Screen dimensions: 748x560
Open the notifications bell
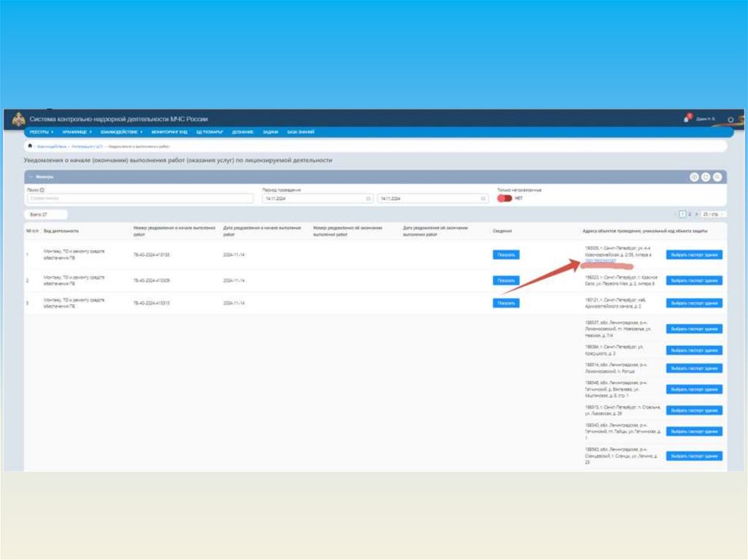point(686,118)
